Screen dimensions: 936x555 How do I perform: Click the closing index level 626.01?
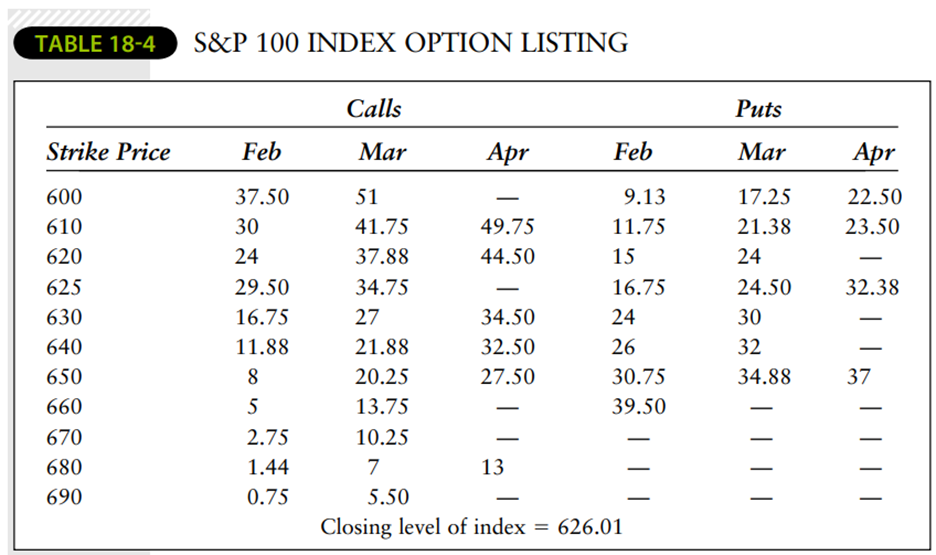(588, 526)
